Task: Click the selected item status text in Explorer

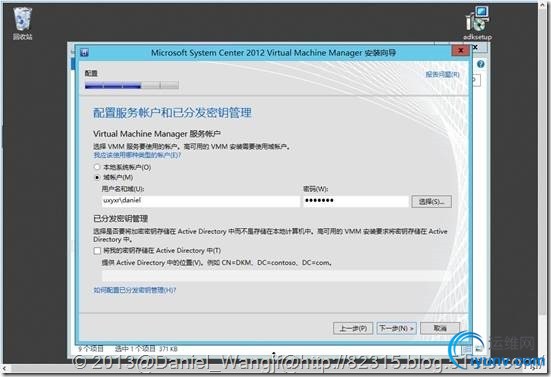Action: pos(146,349)
